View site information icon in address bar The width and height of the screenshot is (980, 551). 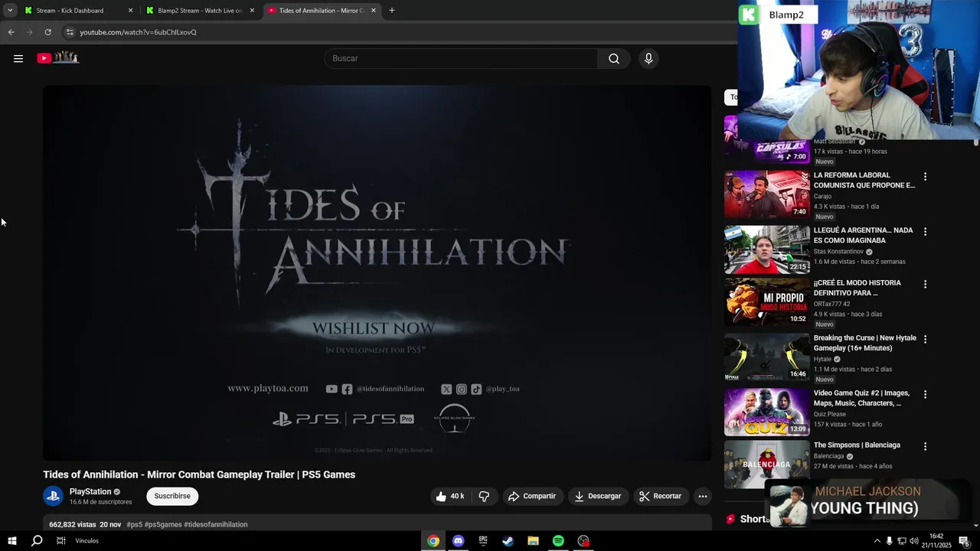pyautogui.click(x=69, y=32)
